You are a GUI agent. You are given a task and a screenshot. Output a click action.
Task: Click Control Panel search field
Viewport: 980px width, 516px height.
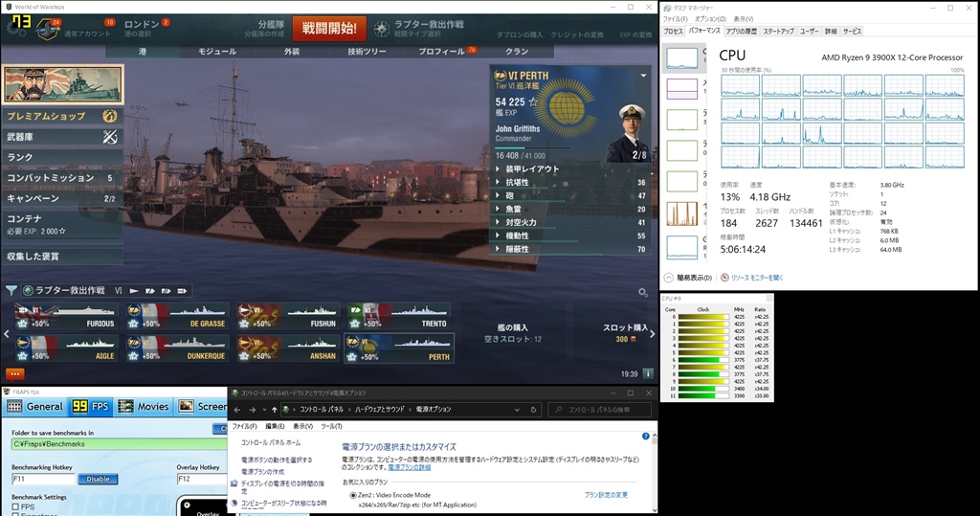[x=600, y=410]
